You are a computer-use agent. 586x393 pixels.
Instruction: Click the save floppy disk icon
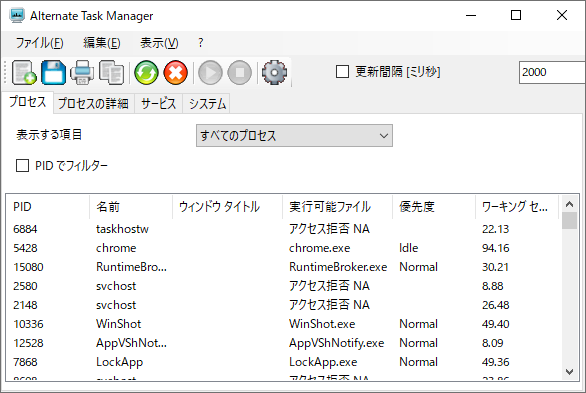[x=53, y=72]
